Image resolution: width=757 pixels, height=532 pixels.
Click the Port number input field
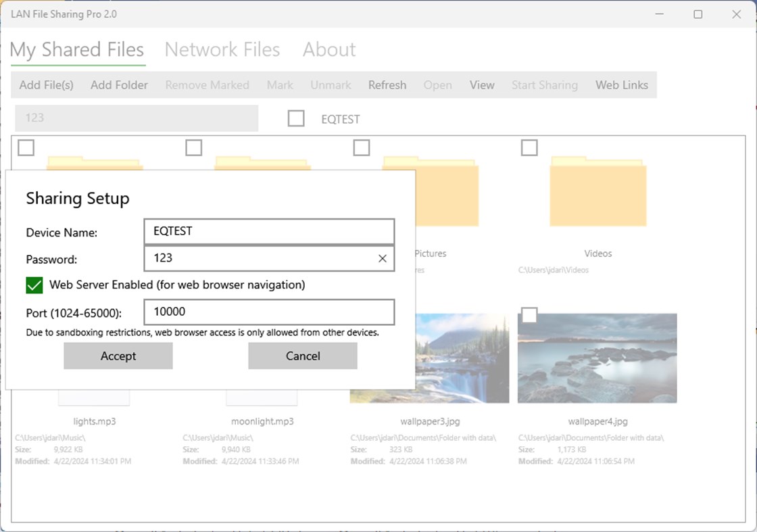[x=268, y=312]
